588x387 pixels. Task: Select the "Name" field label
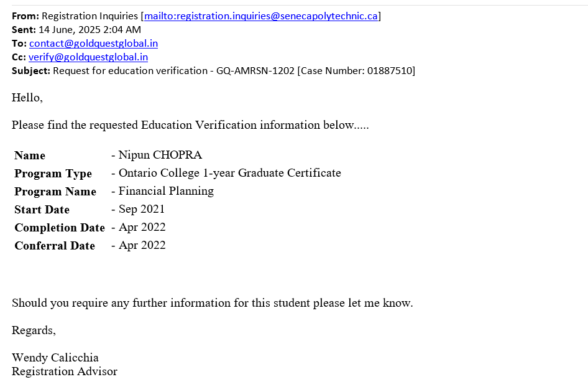pyautogui.click(x=30, y=156)
